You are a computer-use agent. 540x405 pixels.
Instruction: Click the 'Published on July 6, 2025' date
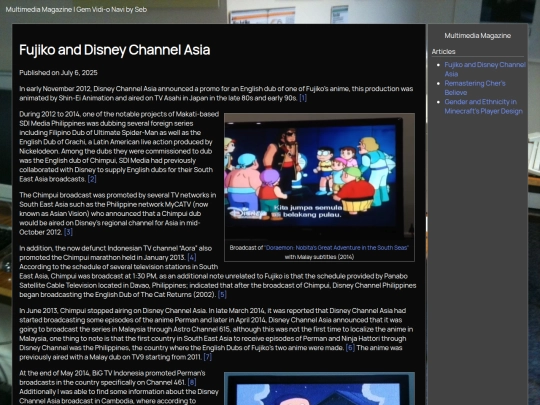[59, 73]
